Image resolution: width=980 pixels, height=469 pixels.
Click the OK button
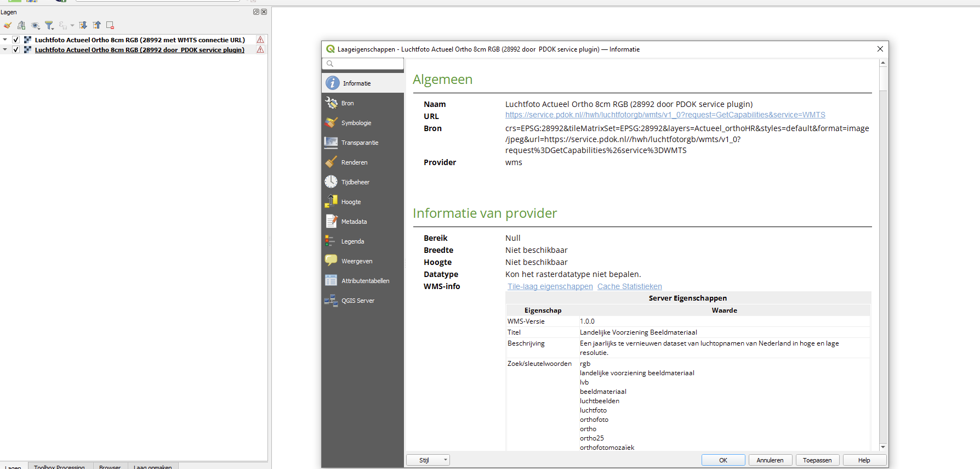723,460
